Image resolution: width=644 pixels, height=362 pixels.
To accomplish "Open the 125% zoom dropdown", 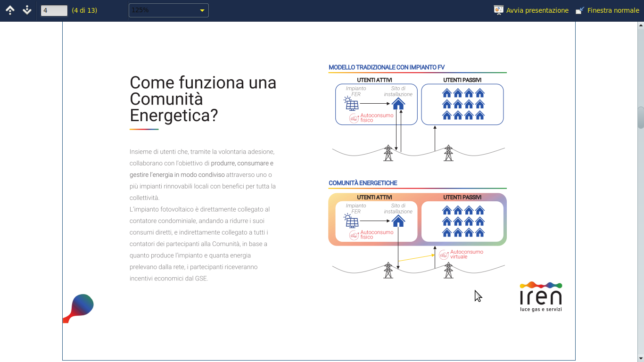I will (169, 10).
